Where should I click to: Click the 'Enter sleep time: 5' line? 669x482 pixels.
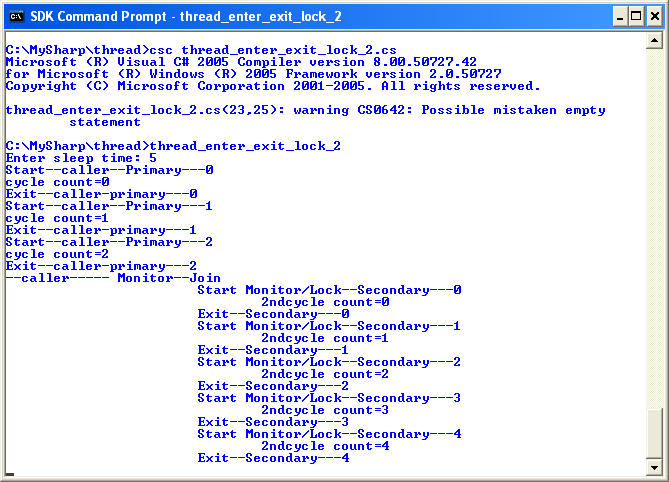click(x=81, y=158)
